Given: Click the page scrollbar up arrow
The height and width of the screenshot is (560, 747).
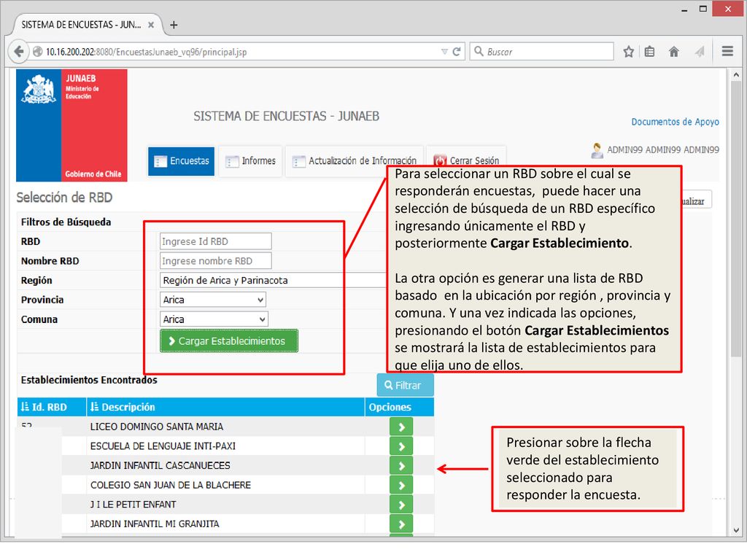Looking at the screenshot, I should [736, 75].
